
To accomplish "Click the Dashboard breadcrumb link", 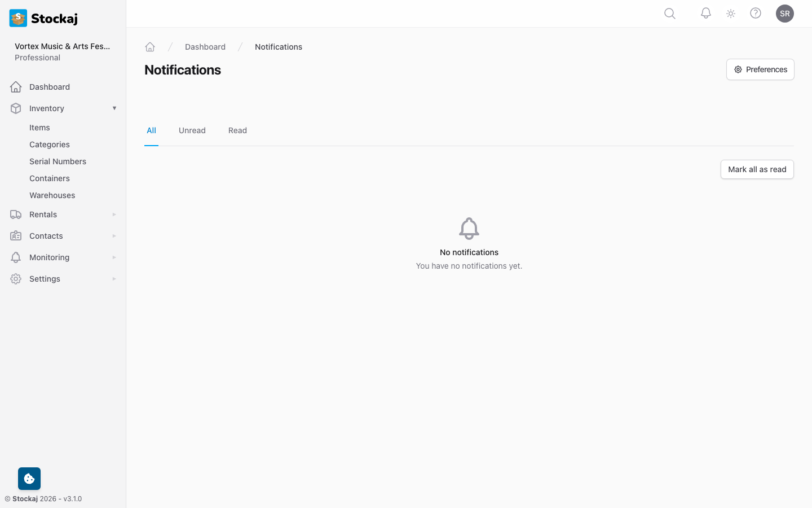I will (205, 47).
